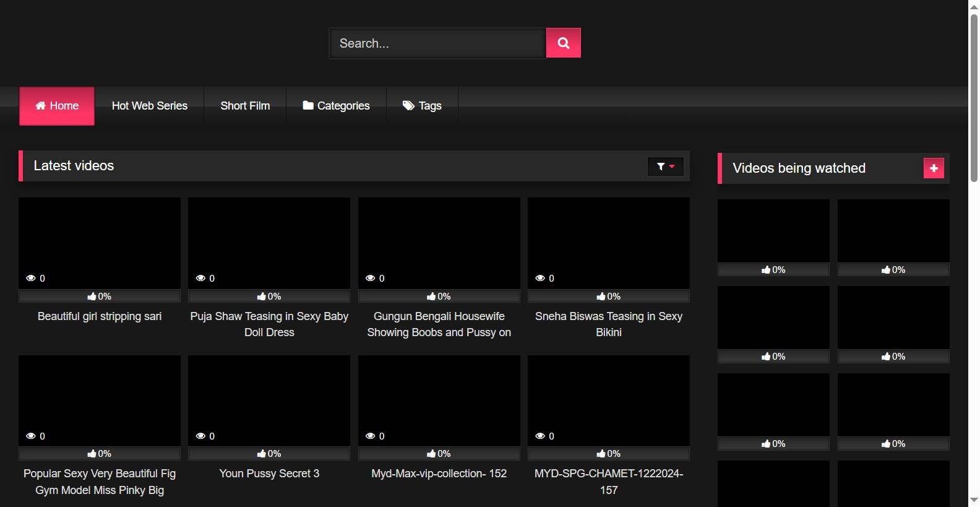Image resolution: width=980 pixels, height=507 pixels.
Task: Go to the Categories menu item
Action: (343, 106)
